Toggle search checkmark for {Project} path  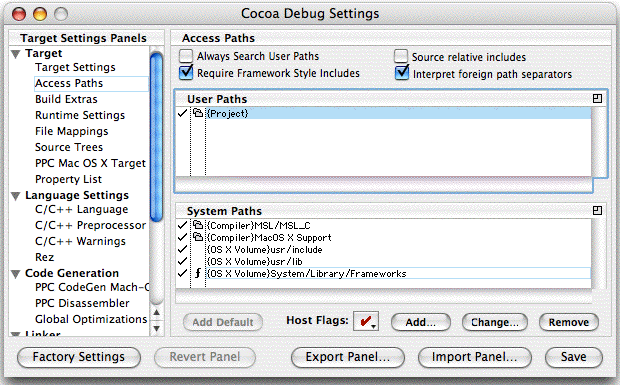(182, 113)
